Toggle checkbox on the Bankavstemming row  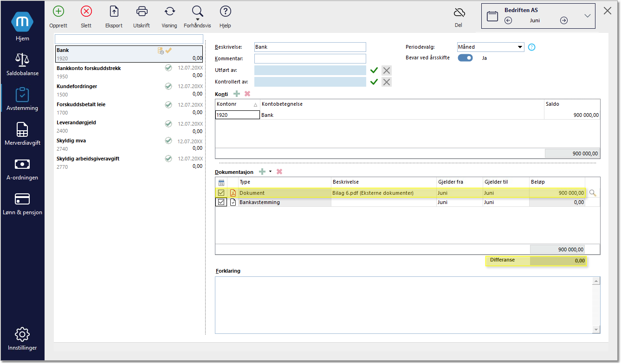[221, 202]
